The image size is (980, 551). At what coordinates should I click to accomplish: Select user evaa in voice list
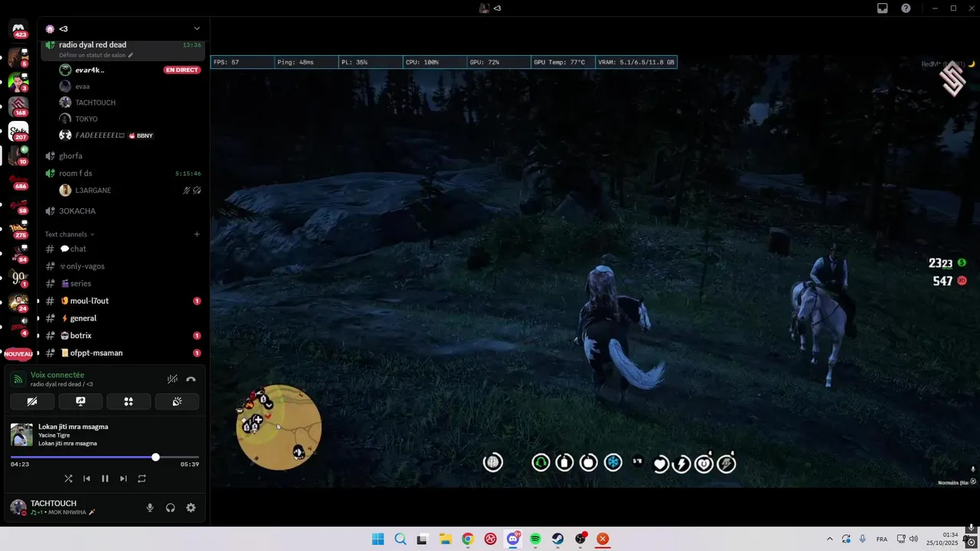(x=82, y=86)
